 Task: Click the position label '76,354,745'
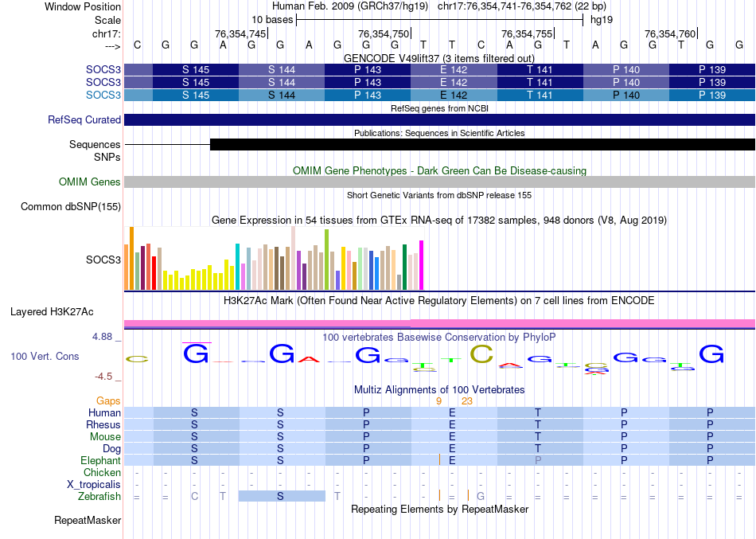coord(240,33)
